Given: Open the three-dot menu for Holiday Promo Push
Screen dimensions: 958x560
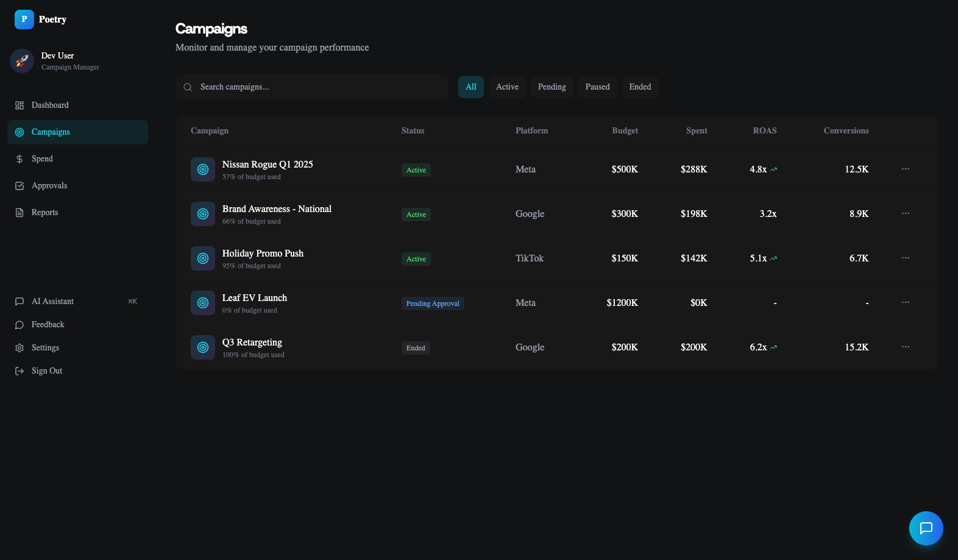Looking at the screenshot, I should coord(905,258).
